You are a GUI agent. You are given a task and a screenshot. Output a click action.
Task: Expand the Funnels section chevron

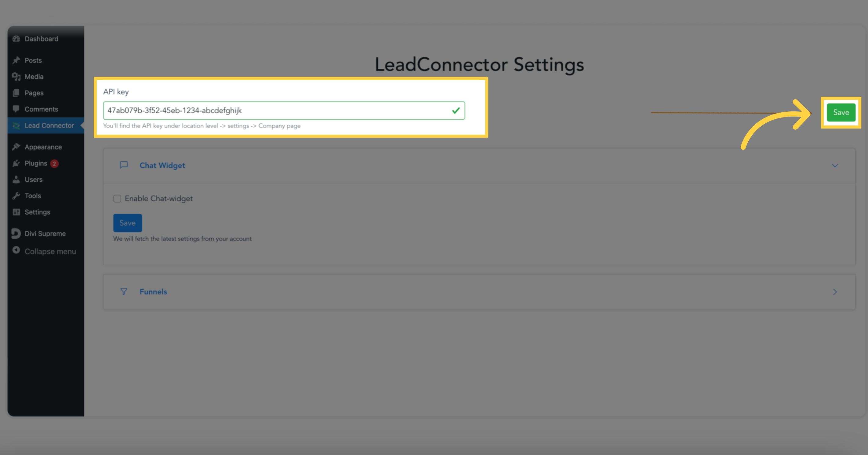(835, 292)
